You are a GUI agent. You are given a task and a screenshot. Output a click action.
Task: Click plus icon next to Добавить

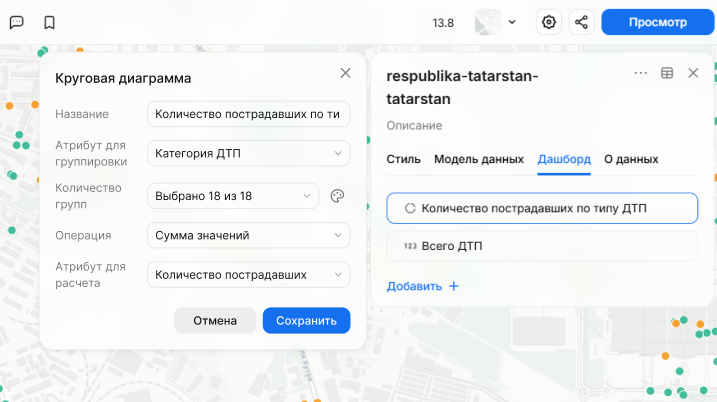click(x=453, y=286)
